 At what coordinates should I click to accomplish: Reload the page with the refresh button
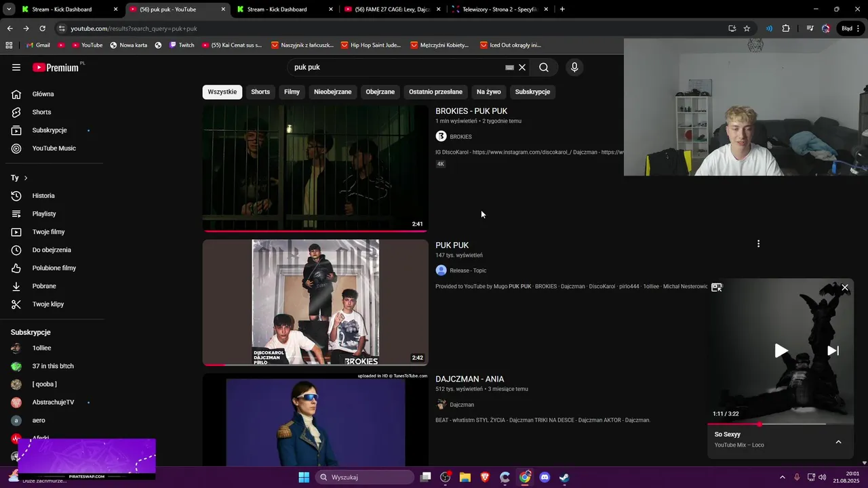click(42, 28)
